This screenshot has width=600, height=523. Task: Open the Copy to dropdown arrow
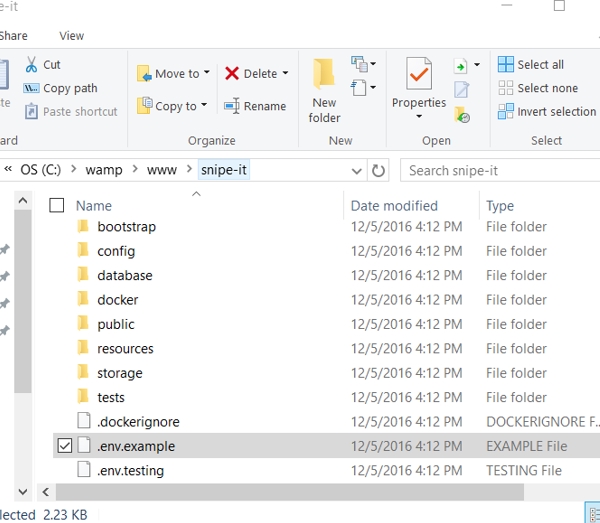[204, 104]
